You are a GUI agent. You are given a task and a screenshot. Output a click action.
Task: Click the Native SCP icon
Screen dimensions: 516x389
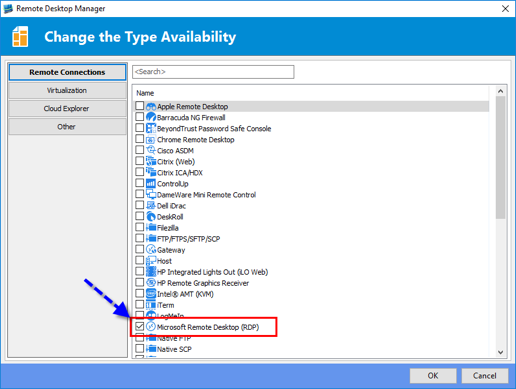[151, 349]
